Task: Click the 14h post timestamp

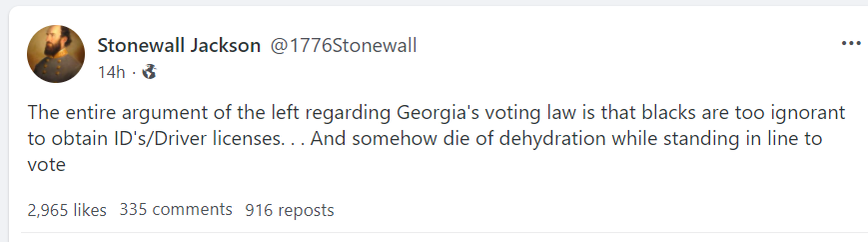Action: (111, 72)
